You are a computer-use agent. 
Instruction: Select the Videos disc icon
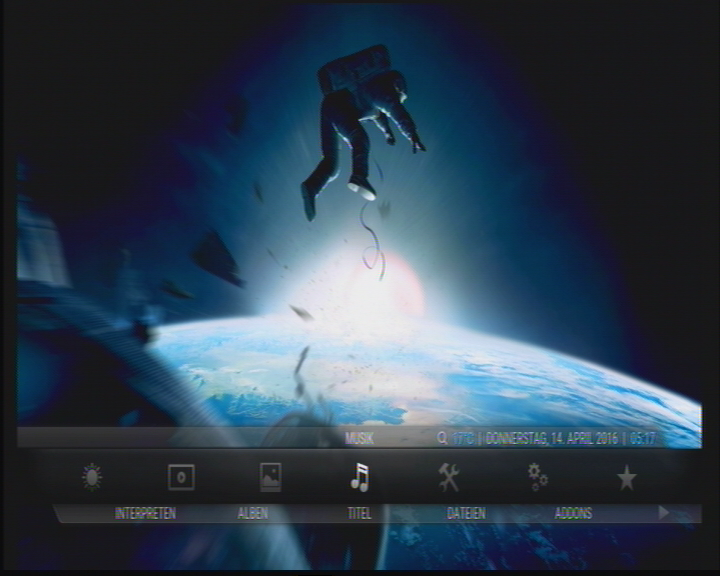coord(181,477)
